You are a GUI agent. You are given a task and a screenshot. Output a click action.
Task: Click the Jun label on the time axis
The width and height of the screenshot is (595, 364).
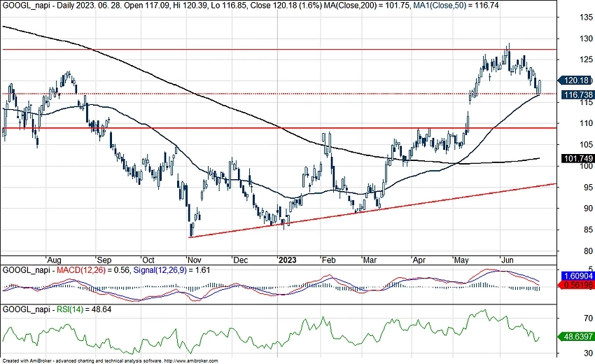(x=507, y=260)
